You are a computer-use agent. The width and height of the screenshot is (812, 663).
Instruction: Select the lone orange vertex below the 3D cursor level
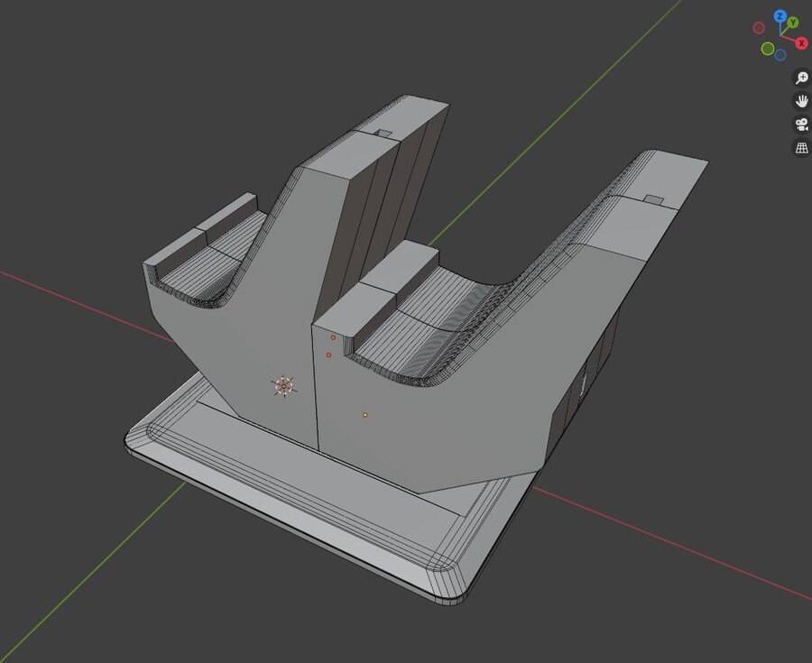[x=365, y=415]
